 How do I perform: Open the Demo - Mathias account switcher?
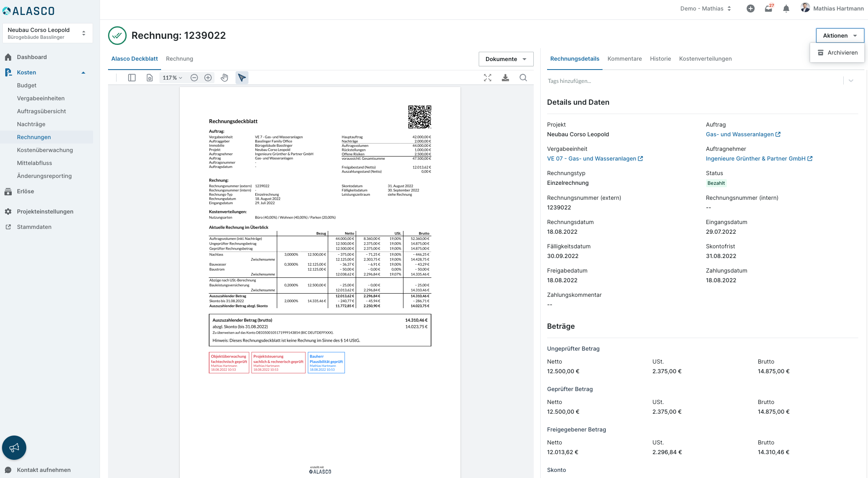tap(706, 8)
